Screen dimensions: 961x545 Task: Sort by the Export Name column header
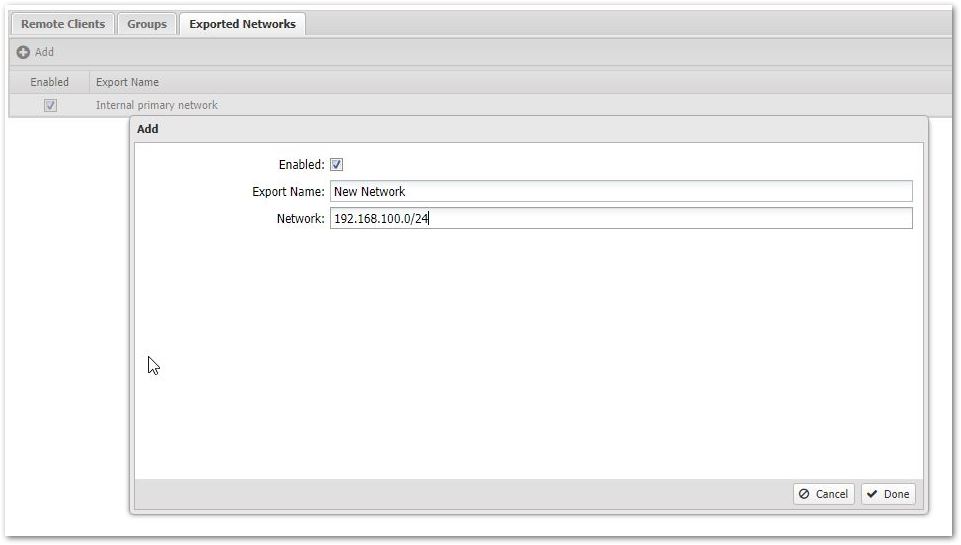tap(127, 82)
